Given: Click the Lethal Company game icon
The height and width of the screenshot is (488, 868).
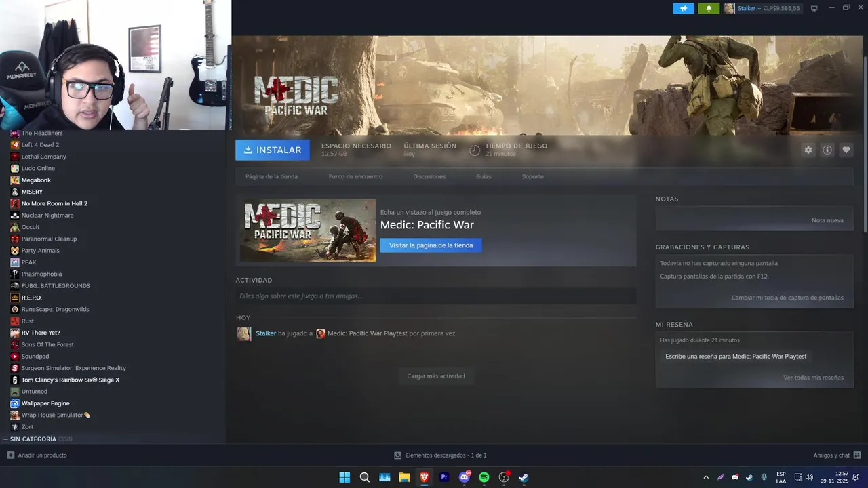Looking at the screenshot, I should tap(15, 157).
